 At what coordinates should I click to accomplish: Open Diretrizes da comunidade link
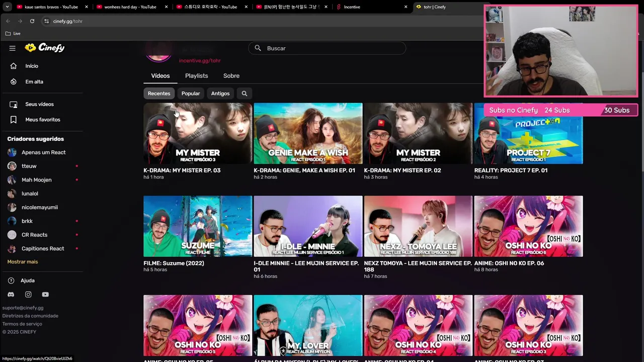[30, 316]
